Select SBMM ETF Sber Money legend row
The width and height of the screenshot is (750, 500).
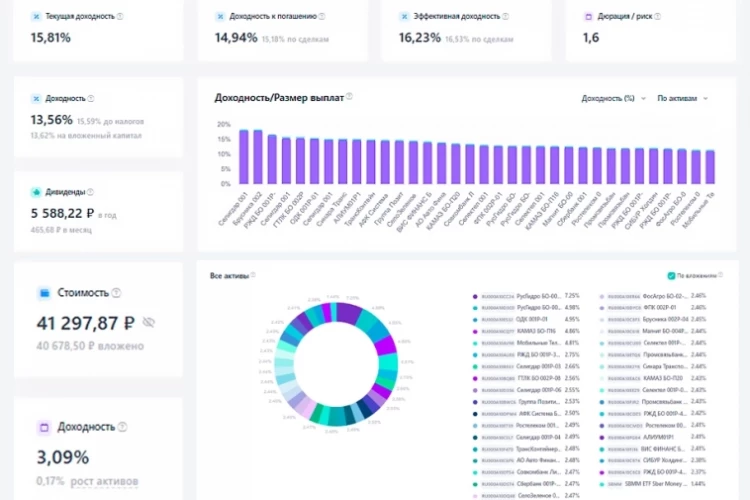[x=653, y=484]
